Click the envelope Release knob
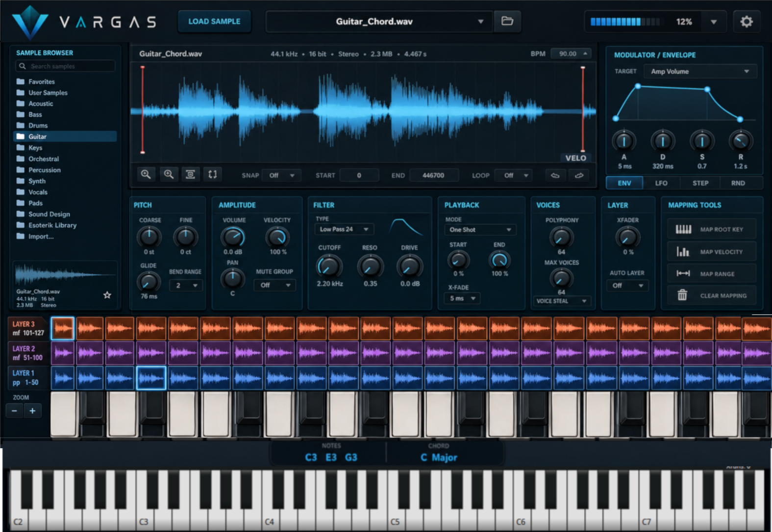The height and width of the screenshot is (532, 772). coord(740,141)
